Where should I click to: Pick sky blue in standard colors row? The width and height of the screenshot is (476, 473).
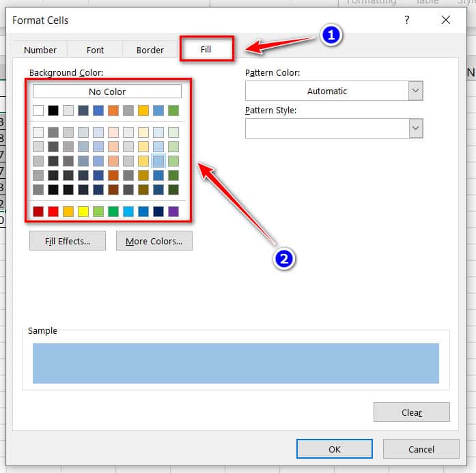click(128, 212)
